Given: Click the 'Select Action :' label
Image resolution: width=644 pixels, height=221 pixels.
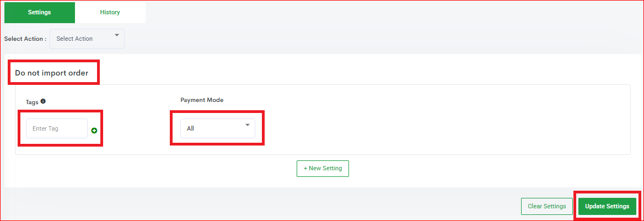Looking at the screenshot, I should click(x=25, y=39).
